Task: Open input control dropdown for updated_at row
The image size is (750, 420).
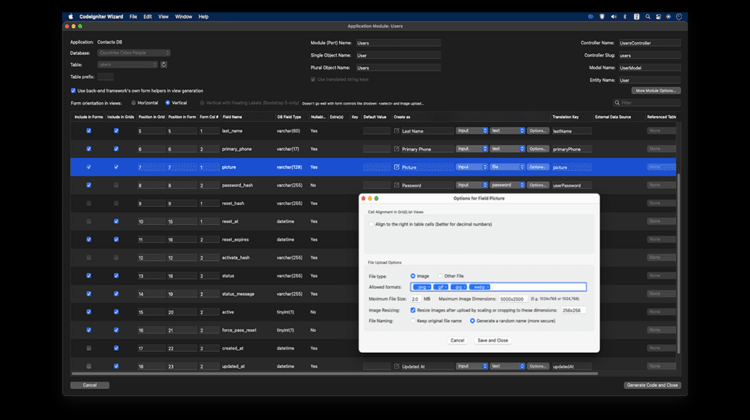Action: coord(472,366)
